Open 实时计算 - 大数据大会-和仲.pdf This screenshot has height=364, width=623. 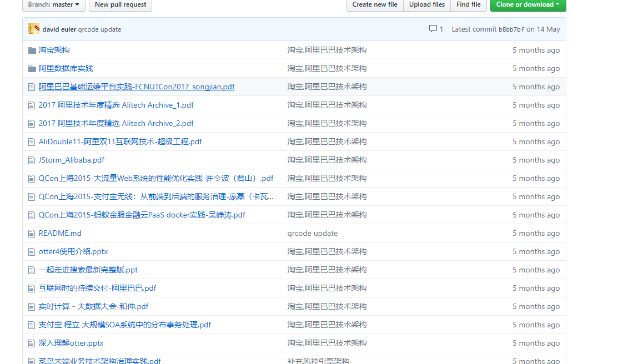point(93,306)
